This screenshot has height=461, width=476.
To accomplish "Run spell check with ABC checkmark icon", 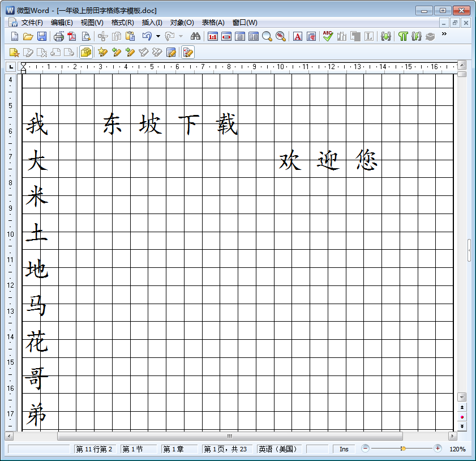I will 328,36.
